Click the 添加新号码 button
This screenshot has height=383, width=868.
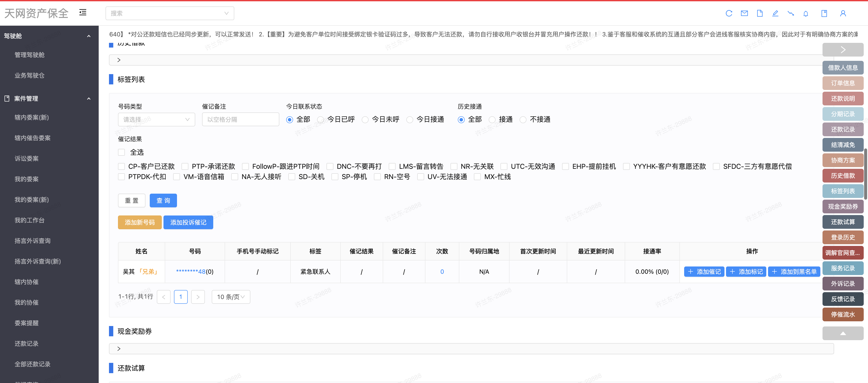pyautogui.click(x=139, y=223)
